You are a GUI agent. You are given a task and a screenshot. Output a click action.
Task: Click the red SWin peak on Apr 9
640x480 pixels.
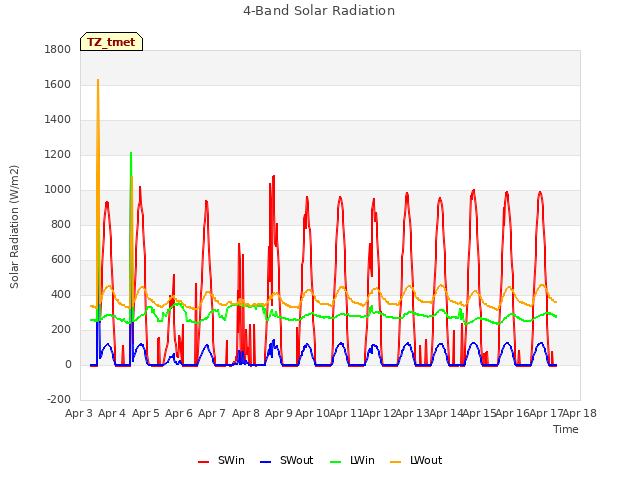pyautogui.click(x=273, y=176)
